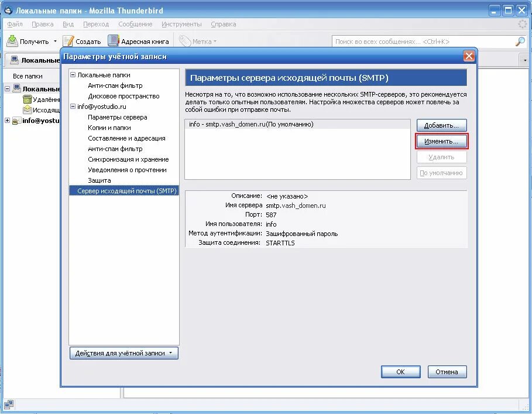This screenshot has width=532, height=414.
Task: Select Уведомления о прочтении item
Action: pos(127,170)
